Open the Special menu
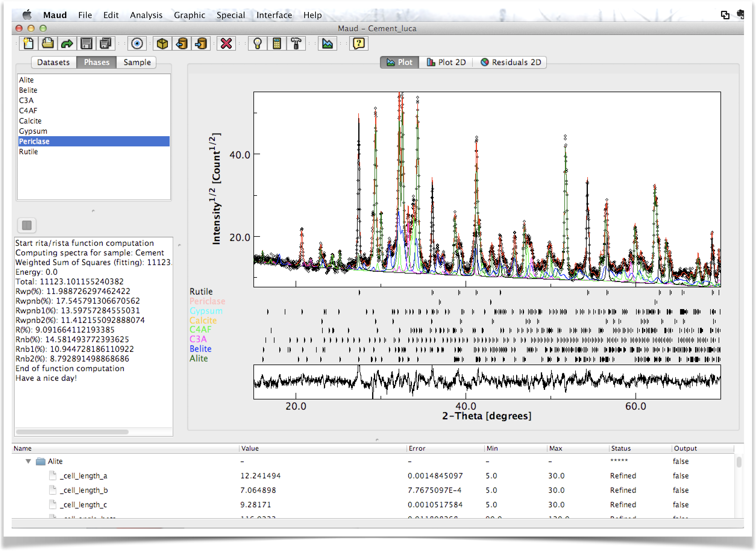756x551 pixels. (x=231, y=15)
